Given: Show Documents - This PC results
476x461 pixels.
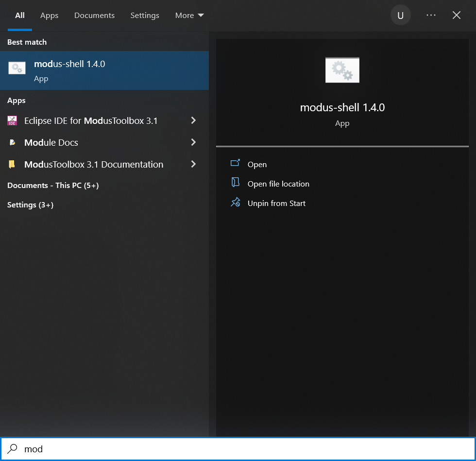Looking at the screenshot, I should 53,186.
